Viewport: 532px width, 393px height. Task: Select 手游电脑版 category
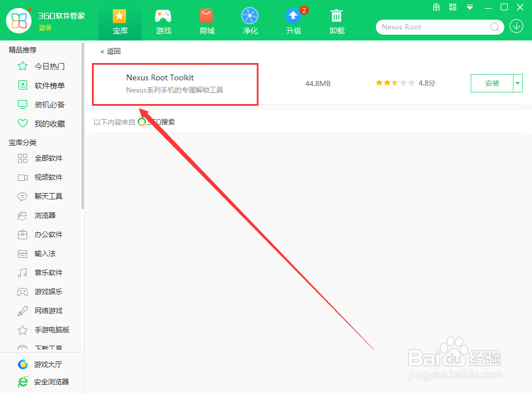point(52,329)
